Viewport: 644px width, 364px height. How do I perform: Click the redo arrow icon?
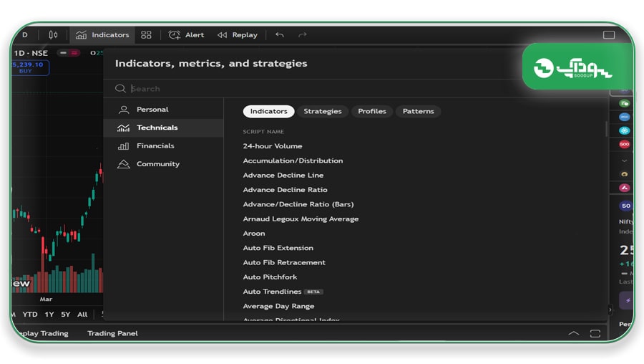303,35
